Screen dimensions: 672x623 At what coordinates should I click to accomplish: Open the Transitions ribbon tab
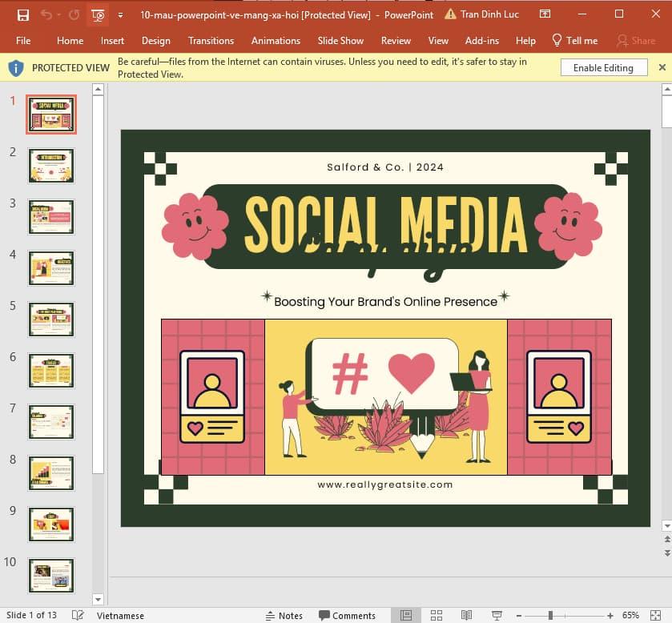[x=211, y=41]
